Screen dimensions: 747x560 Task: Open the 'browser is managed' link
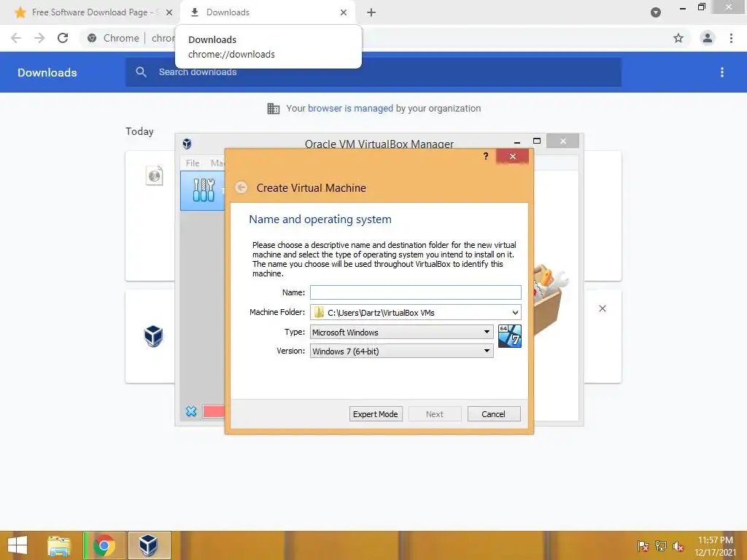point(350,108)
